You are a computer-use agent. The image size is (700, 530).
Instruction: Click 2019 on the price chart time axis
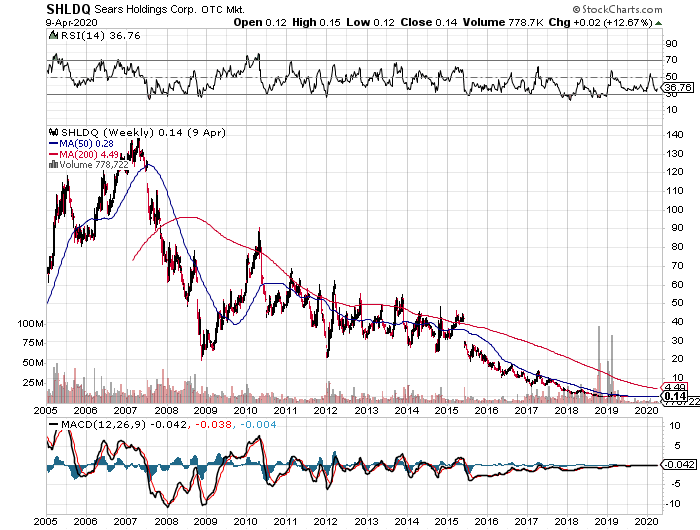606,410
